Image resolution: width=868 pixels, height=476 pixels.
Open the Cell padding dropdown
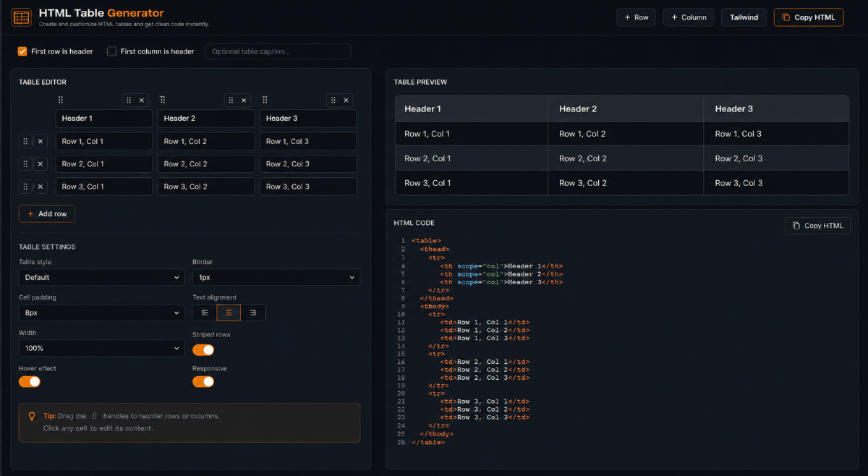click(102, 313)
